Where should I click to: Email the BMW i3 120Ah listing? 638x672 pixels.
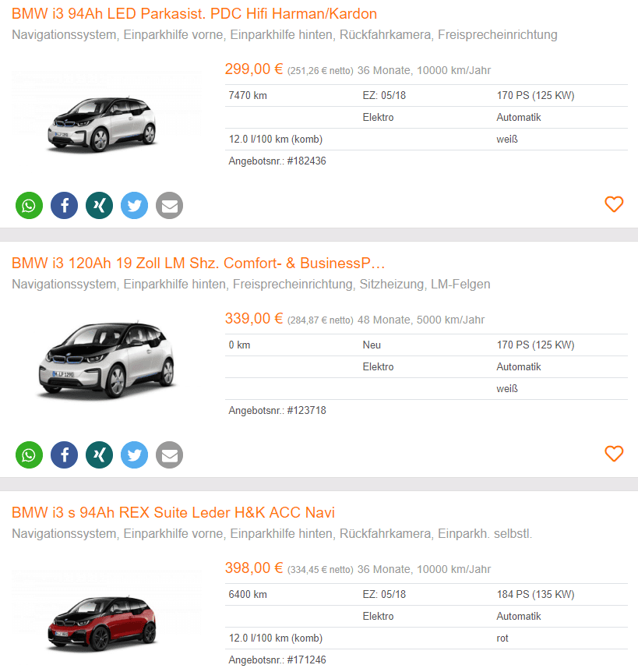point(170,454)
